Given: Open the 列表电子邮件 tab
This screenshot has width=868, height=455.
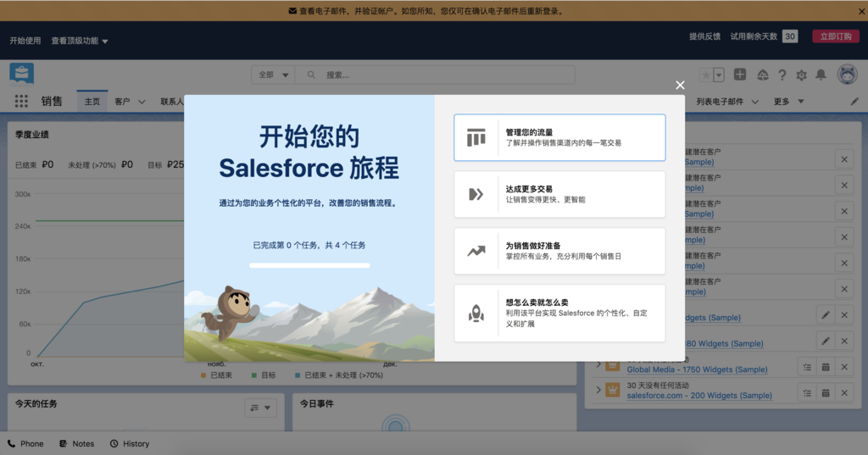Looking at the screenshot, I should tap(719, 102).
